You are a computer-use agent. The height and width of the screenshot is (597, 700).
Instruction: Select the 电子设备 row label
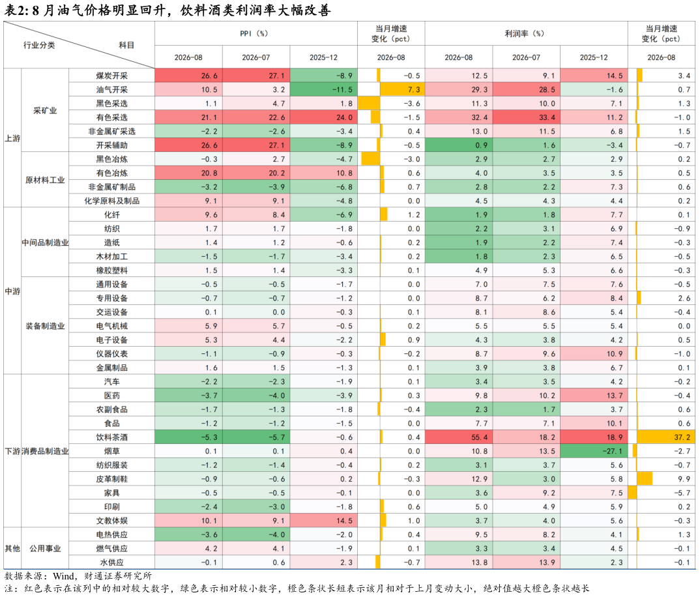tap(112, 340)
